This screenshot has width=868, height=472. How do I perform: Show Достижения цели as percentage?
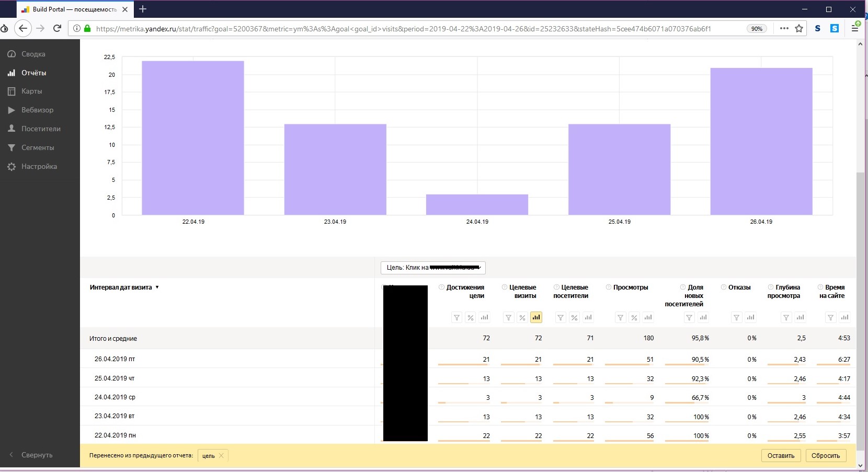click(470, 317)
